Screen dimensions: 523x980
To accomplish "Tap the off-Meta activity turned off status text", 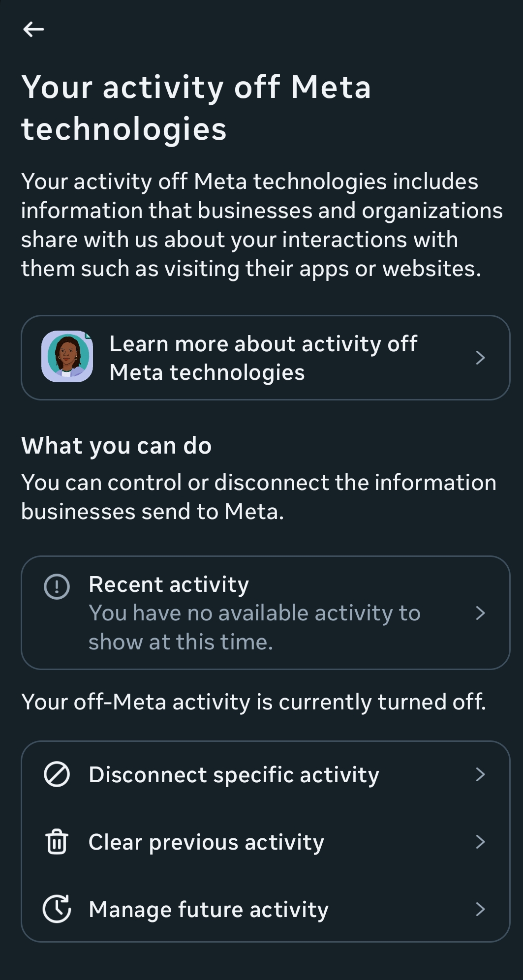I will 253,702.
